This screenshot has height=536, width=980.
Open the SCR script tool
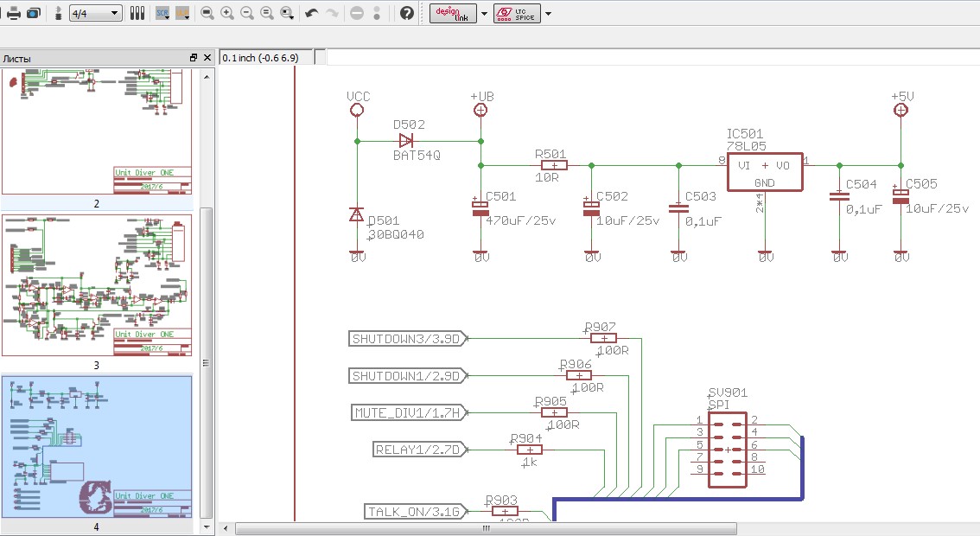(x=161, y=13)
